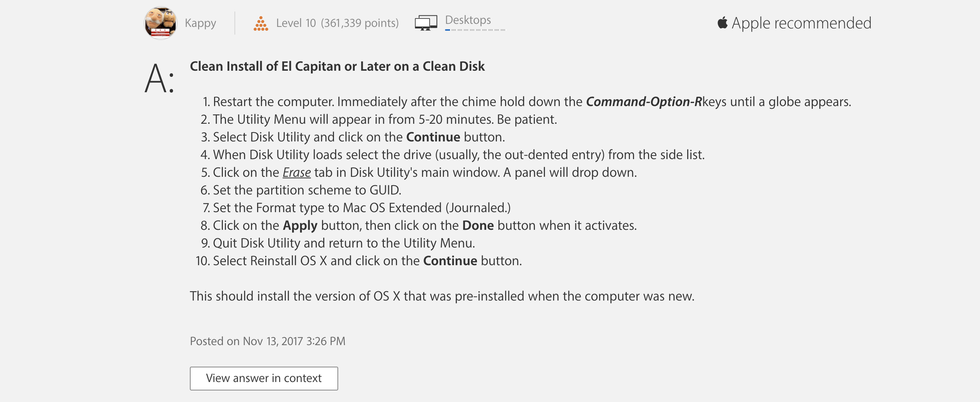
Task: Click Kappy's profile avatar picture
Action: [160, 23]
